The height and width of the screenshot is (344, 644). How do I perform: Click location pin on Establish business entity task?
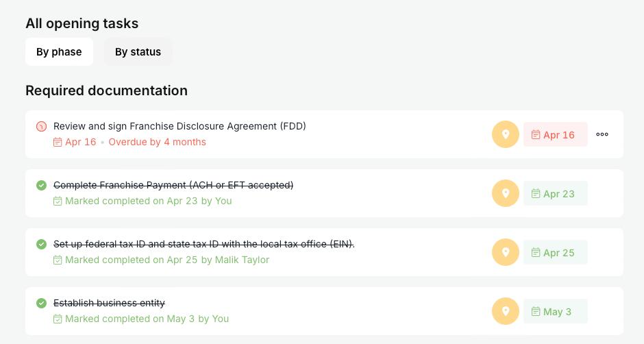[x=506, y=311]
